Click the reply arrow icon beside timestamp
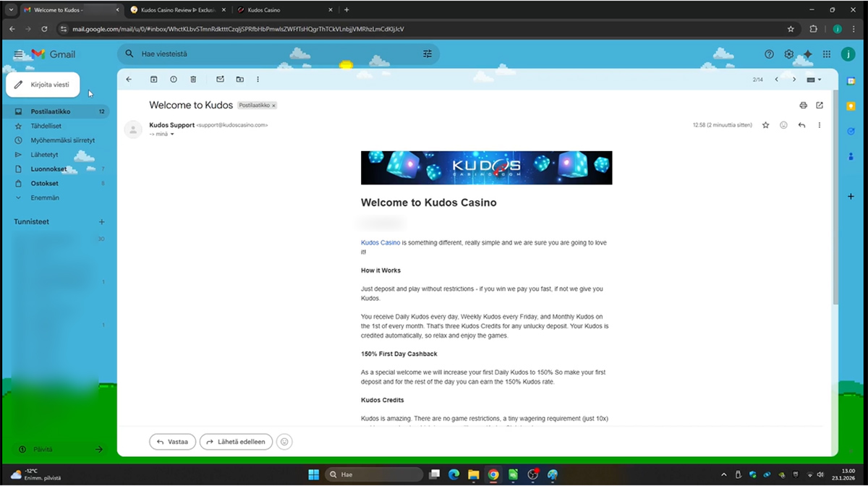The width and height of the screenshot is (868, 486). coord(801,125)
